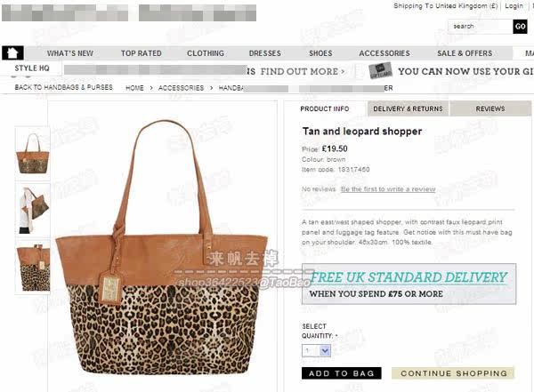Viewport: 534px width, 392px height.
Task: View close-up leopard print thumbnail
Action: (x=33, y=268)
